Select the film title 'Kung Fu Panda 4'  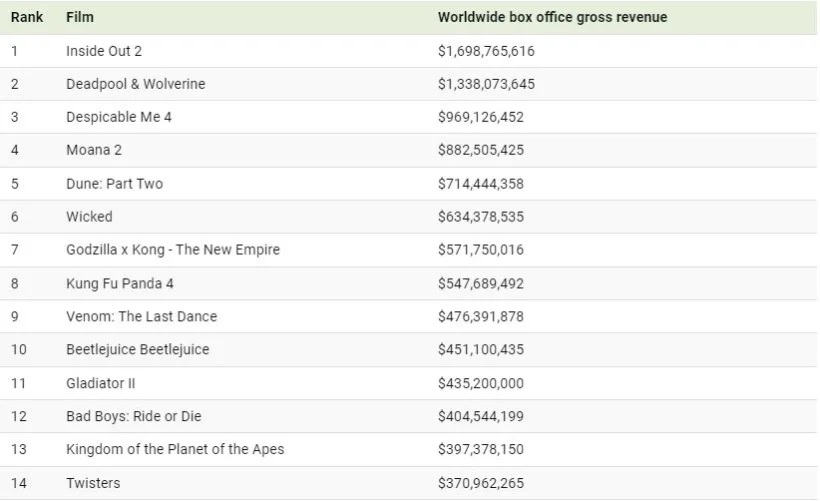tap(120, 284)
